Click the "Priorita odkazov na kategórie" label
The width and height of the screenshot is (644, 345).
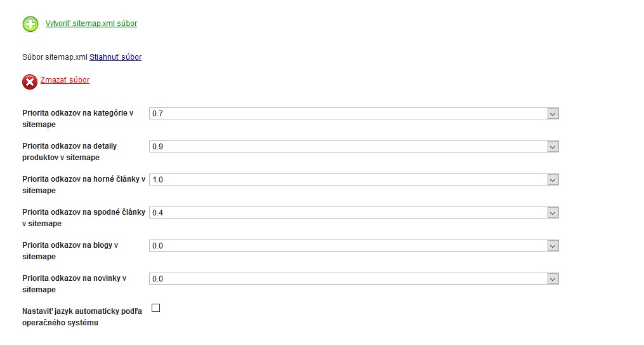tap(77, 119)
